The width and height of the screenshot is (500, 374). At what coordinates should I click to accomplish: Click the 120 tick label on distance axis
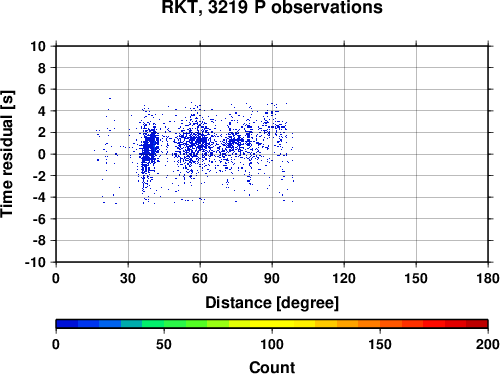(344, 278)
